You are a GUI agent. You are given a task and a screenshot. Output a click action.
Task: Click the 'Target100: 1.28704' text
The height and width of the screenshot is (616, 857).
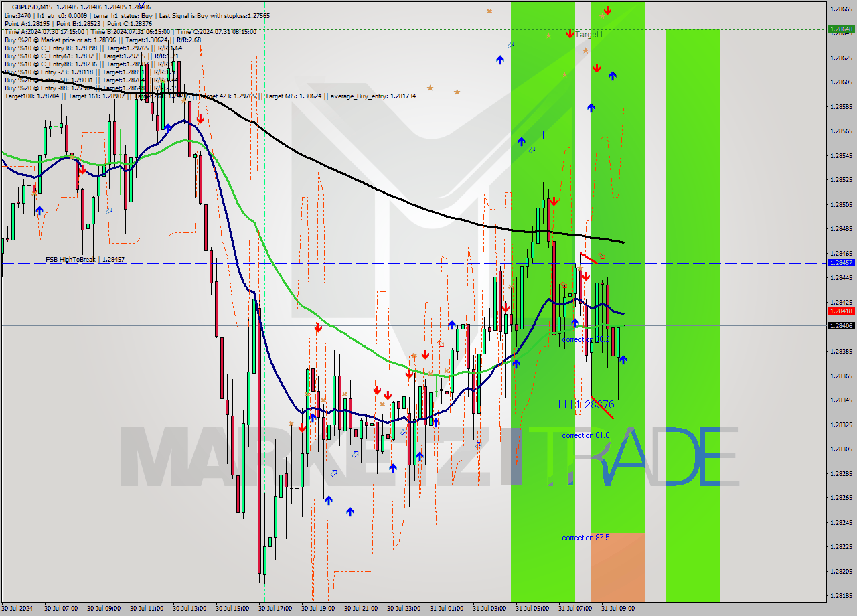(x=31, y=96)
